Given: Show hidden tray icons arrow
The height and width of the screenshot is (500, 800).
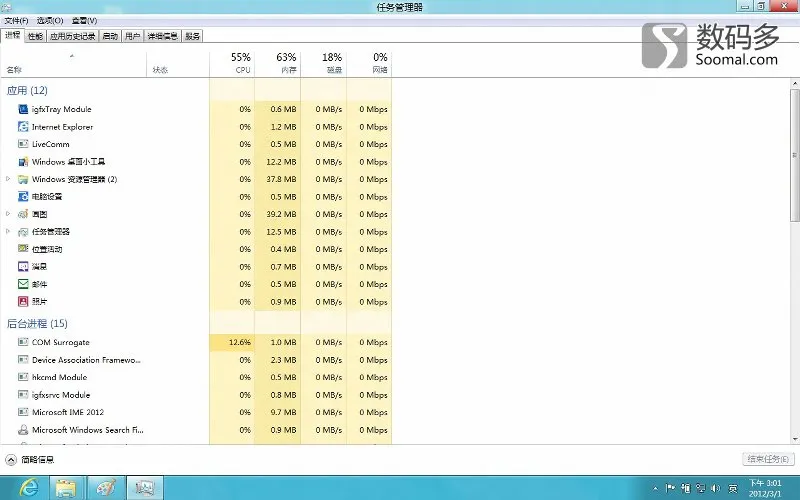Looking at the screenshot, I should coord(656,489).
